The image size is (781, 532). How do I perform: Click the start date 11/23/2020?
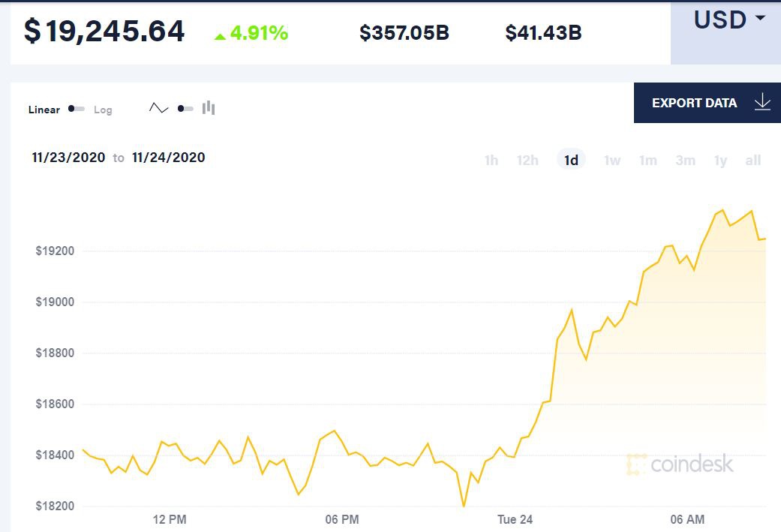pyautogui.click(x=68, y=158)
